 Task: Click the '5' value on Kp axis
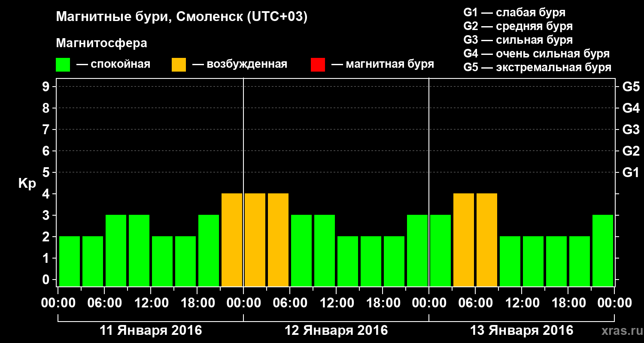point(47,172)
